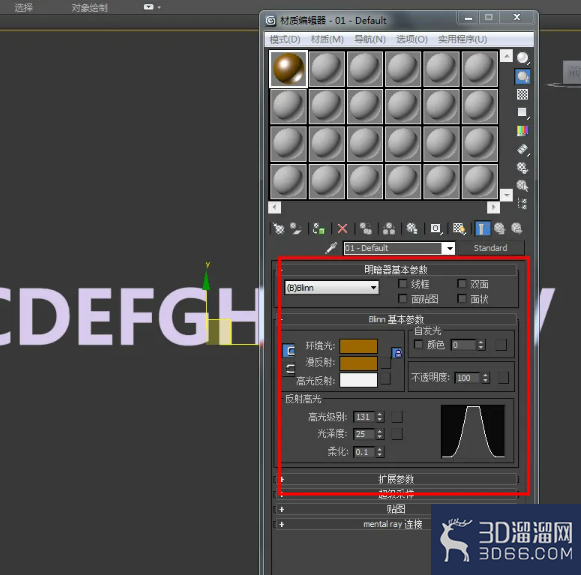Click the specular level map button
The image size is (581, 575).
tap(397, 417)
